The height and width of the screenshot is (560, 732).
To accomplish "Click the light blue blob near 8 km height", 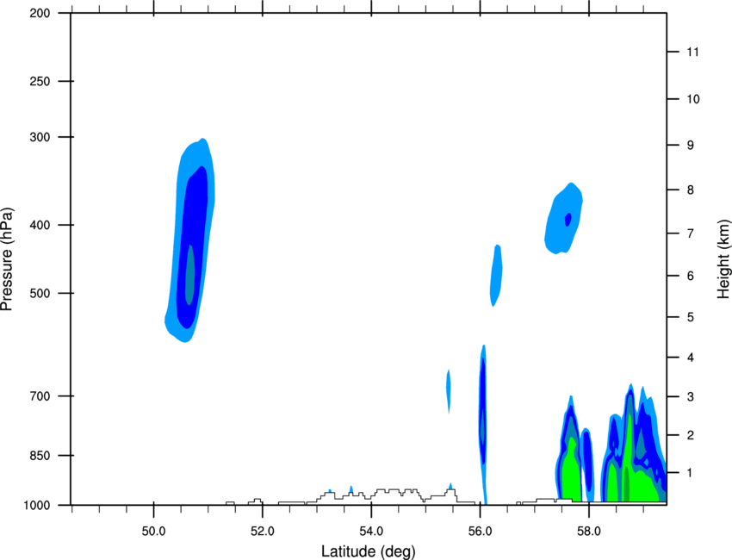I will 563,218.
